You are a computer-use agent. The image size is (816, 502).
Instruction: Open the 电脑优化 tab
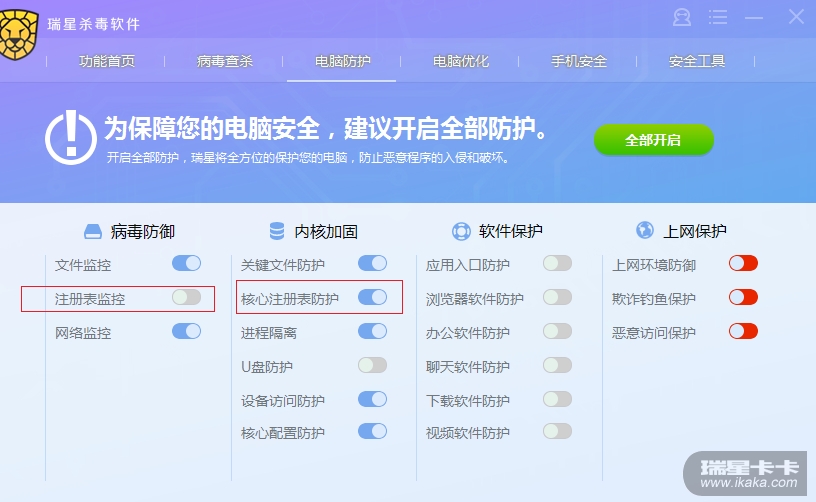click(461, 61)
